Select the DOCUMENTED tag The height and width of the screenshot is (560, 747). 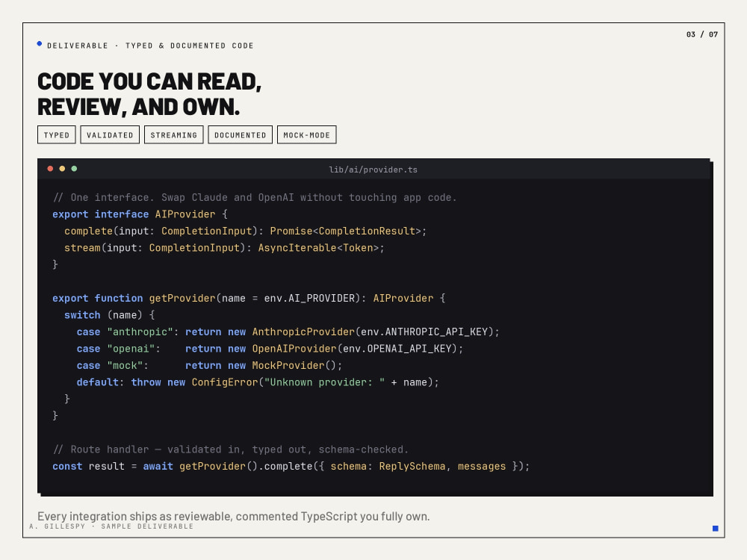pyautogui.click(x=240, y=134)
